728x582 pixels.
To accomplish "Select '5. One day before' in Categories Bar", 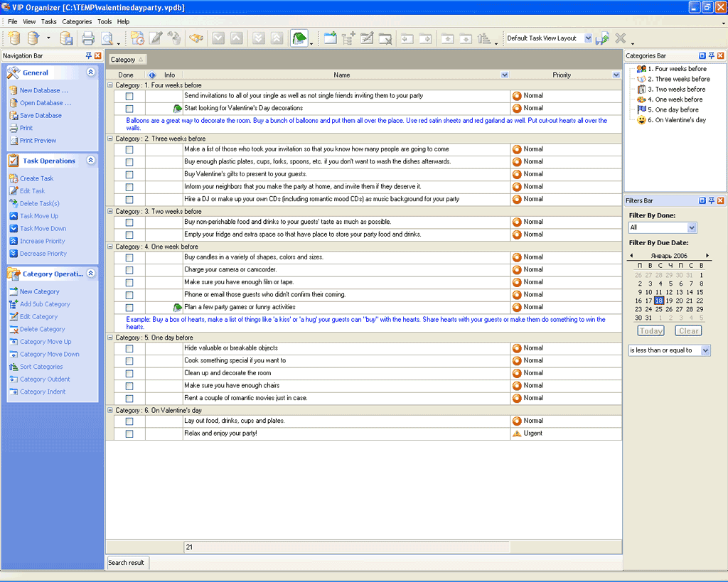I will [x=673, y=109].
